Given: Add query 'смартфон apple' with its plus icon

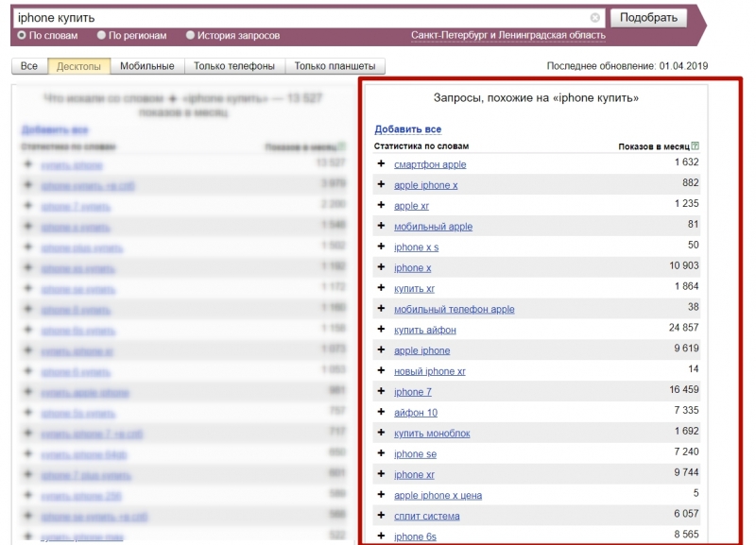Looking at the screenshot, I should (382, 163).
